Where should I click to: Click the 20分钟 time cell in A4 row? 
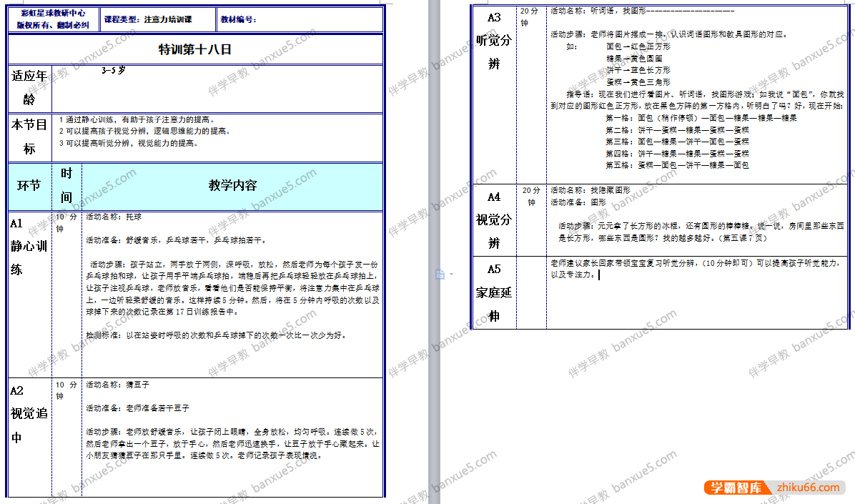[x=531, y=197]
